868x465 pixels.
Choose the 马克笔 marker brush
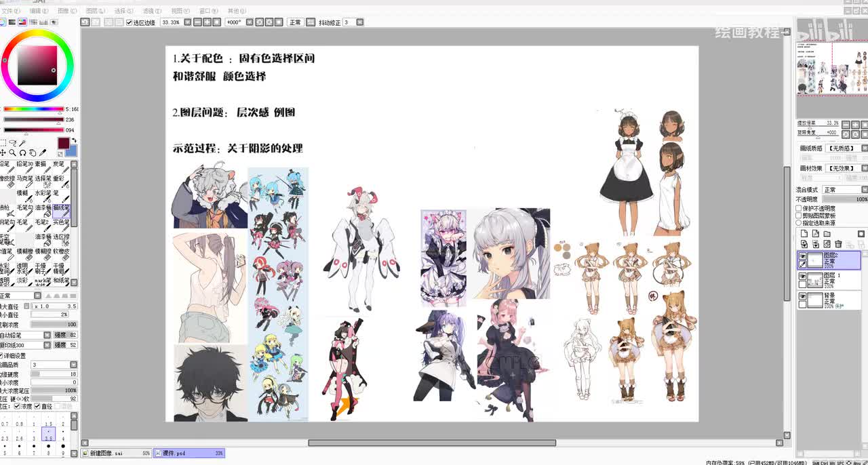[x=24, y=182]
